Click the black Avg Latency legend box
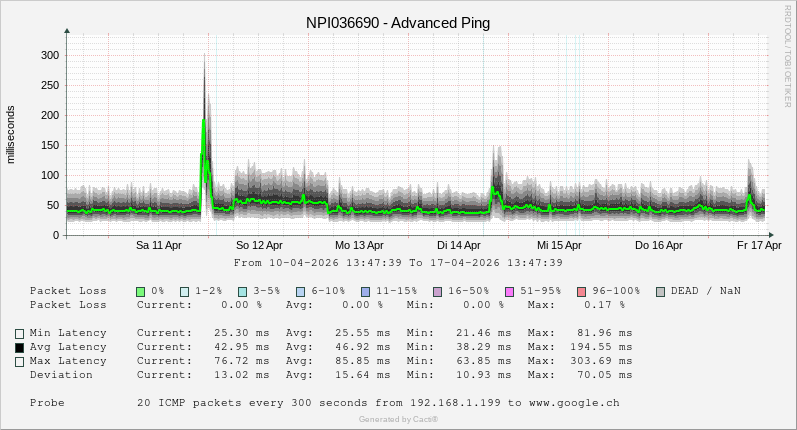Image resolution: width=797 pixels, height=430 pixels. click(x=19, y=347)
